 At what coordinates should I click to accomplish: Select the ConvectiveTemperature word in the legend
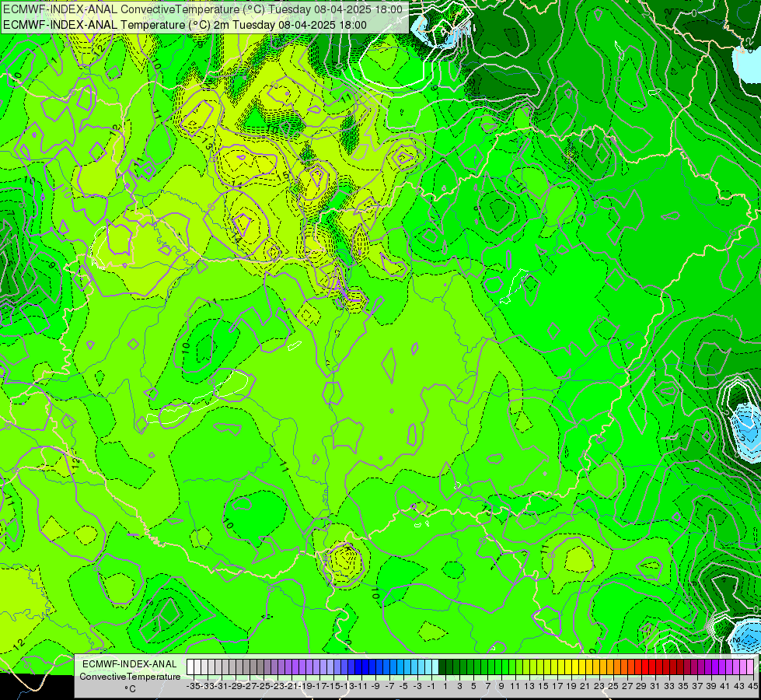click(130, 677)
